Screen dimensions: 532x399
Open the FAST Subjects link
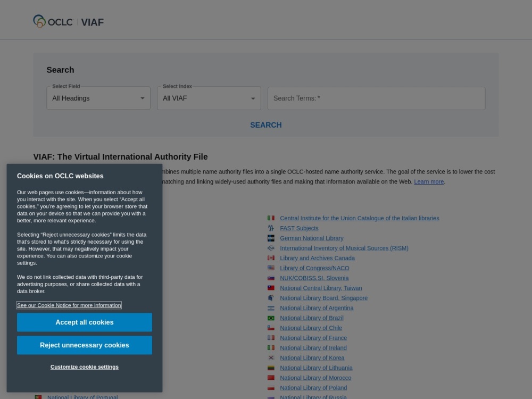pos(299,228)
